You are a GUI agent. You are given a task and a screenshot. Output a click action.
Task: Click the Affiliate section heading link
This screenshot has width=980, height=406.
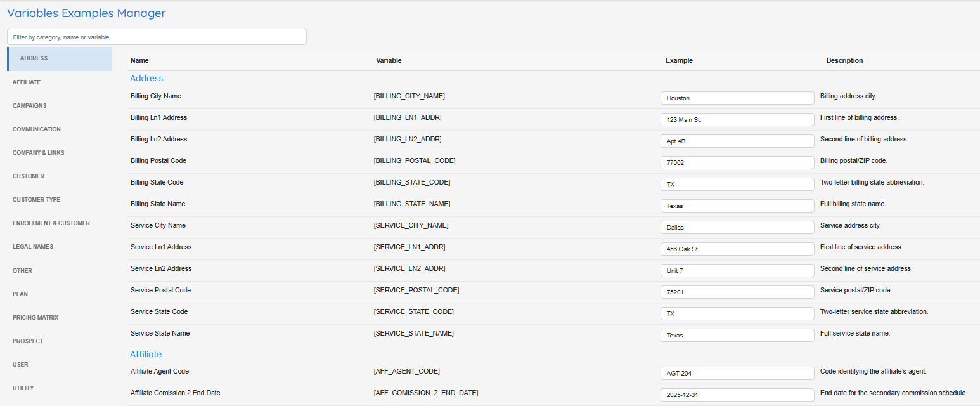pos(146,354)
